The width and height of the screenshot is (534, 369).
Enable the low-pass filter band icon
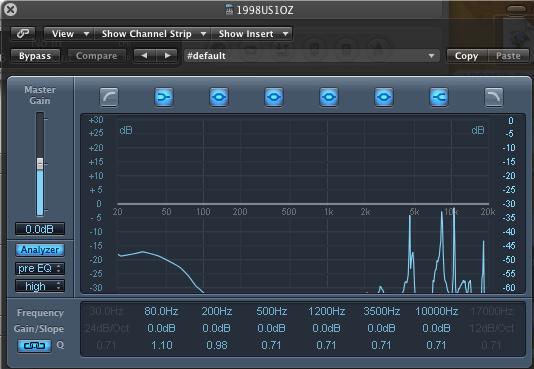pos(494,97)
